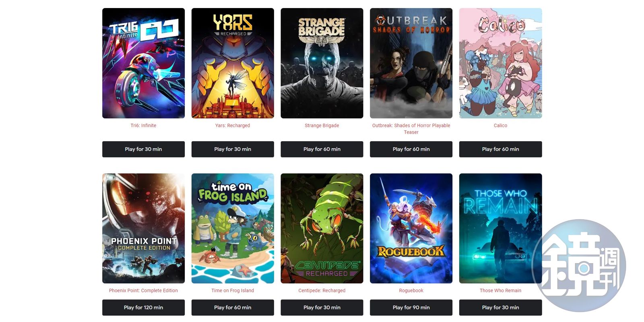The width and height of the screenshot is (644, 322).
Task: Select the Calico game cover image
Action: point(500,63)
